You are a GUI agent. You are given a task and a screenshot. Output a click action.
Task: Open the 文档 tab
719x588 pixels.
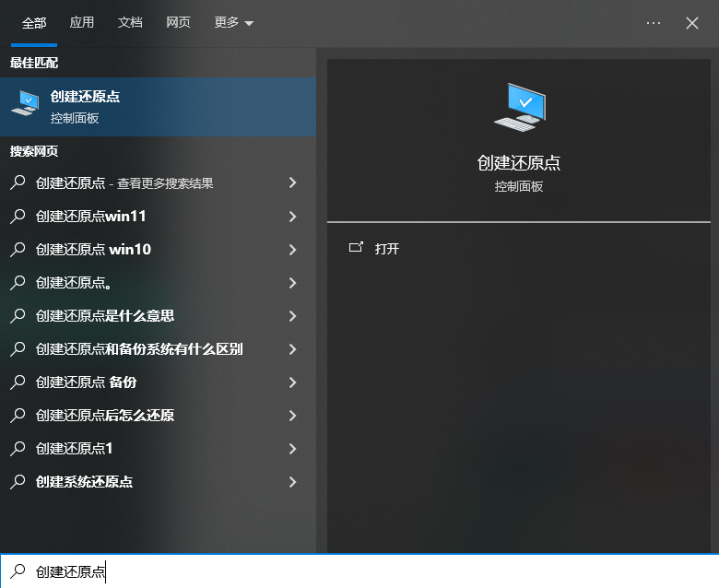coord(130,22)
